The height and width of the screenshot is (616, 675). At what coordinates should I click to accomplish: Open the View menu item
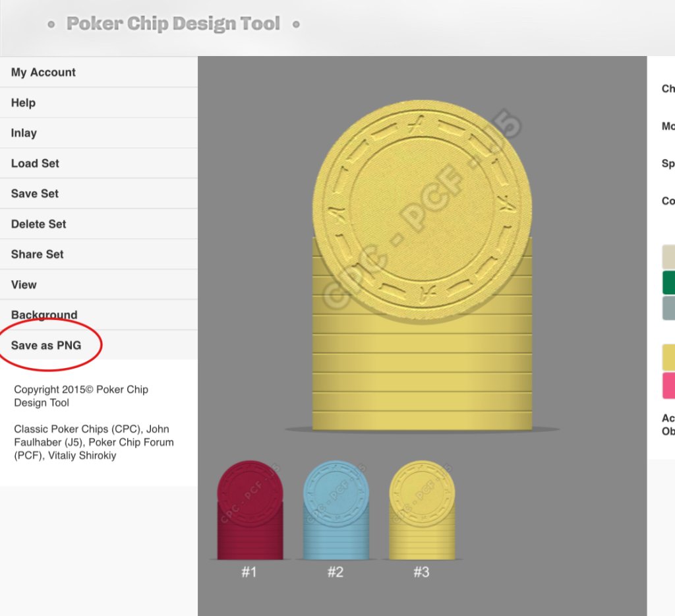pyautogui.click(x=24, y=285)
